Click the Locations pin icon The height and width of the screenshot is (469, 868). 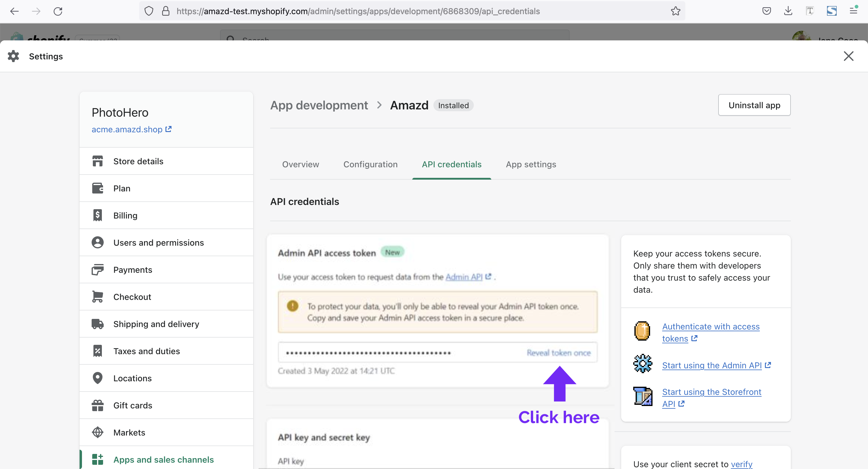point(97,378)
